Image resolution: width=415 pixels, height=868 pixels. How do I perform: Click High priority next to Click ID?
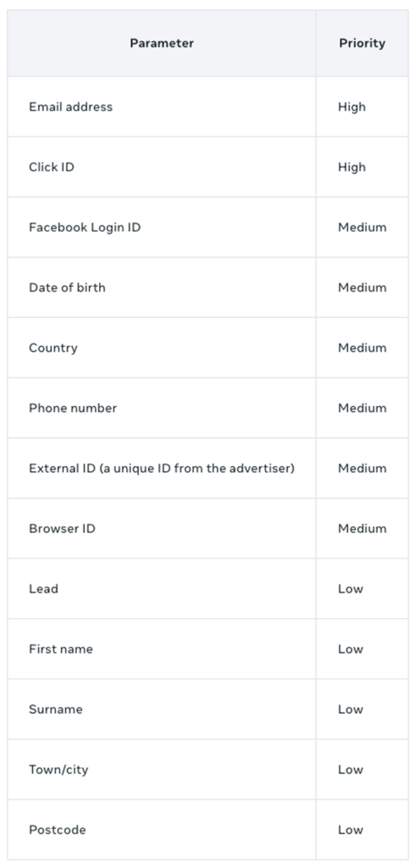tap(352, 167)
